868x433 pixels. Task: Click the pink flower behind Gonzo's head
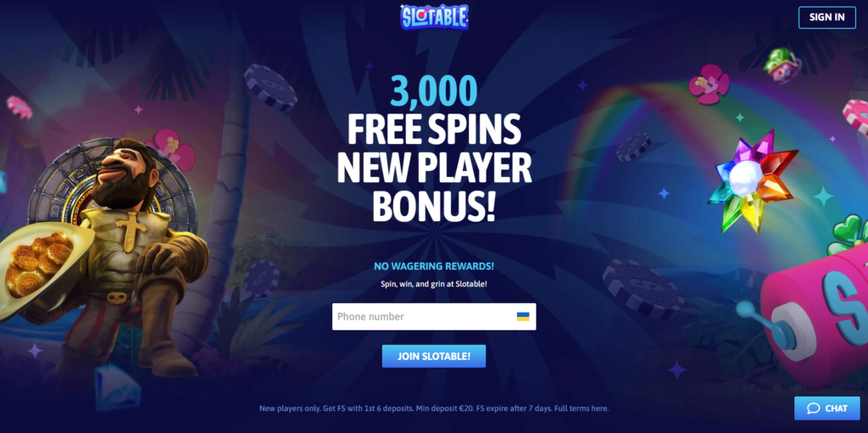[x=173, y=148]
